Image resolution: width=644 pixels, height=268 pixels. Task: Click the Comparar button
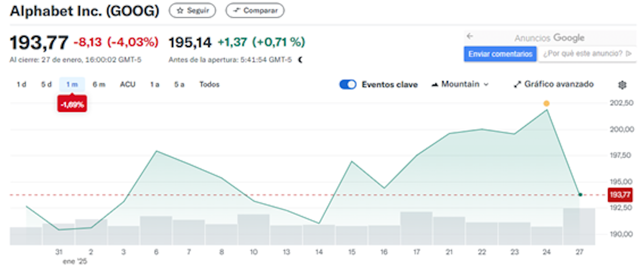tap(255, 10)
